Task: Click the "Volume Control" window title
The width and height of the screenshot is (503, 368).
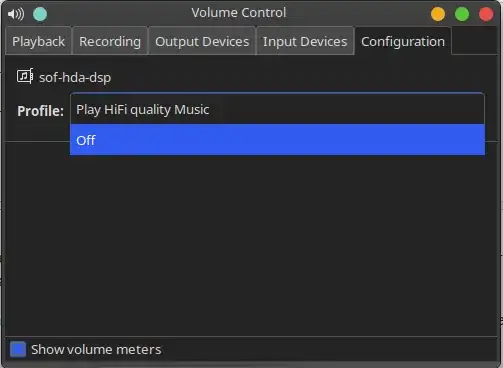Action: click(239, 13)
